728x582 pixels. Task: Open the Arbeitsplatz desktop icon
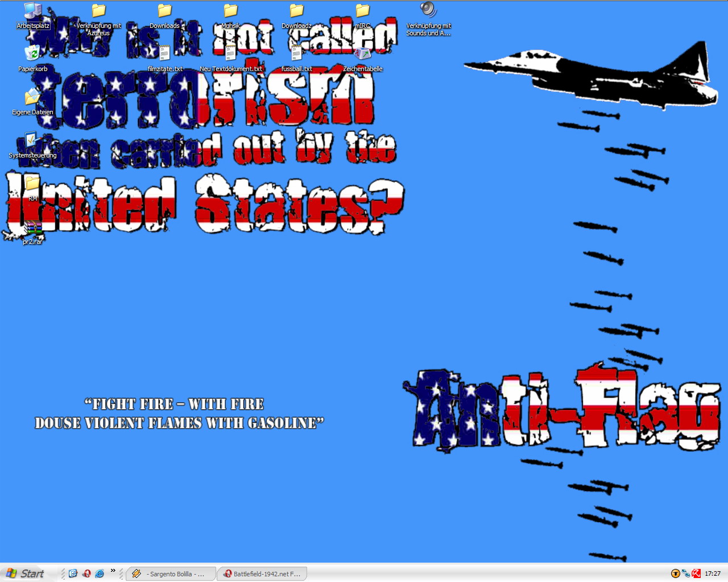[x=33, y=16]
